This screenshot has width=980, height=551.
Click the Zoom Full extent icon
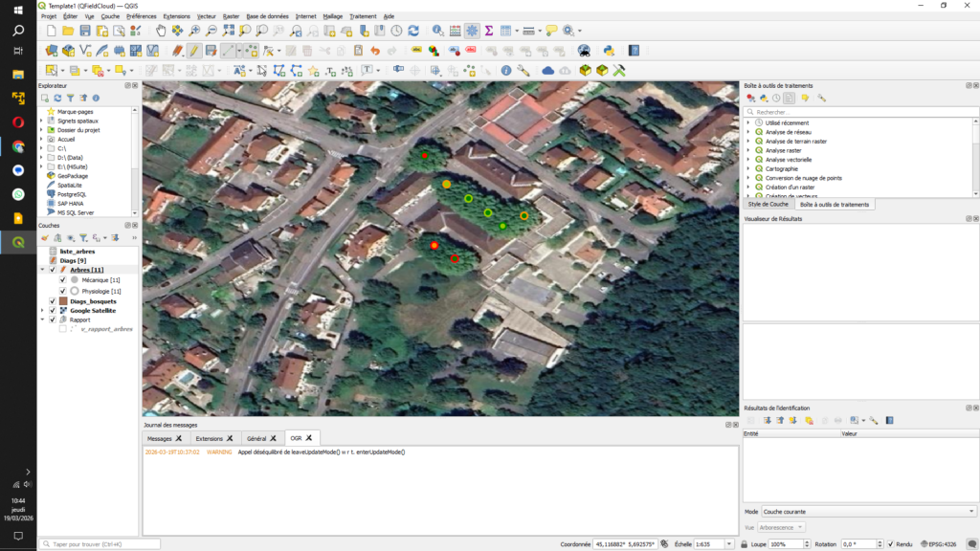(x=228, y=31)
